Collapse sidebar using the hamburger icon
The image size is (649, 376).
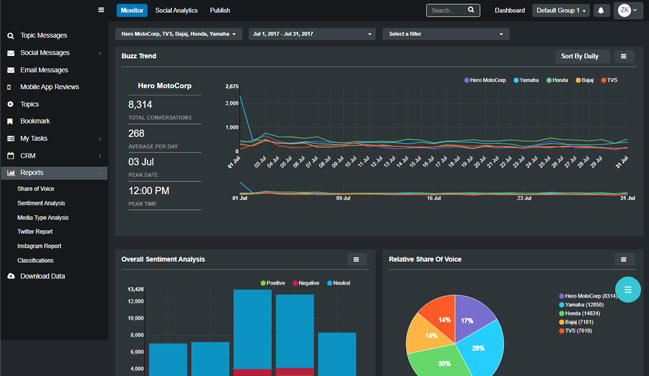101,10
